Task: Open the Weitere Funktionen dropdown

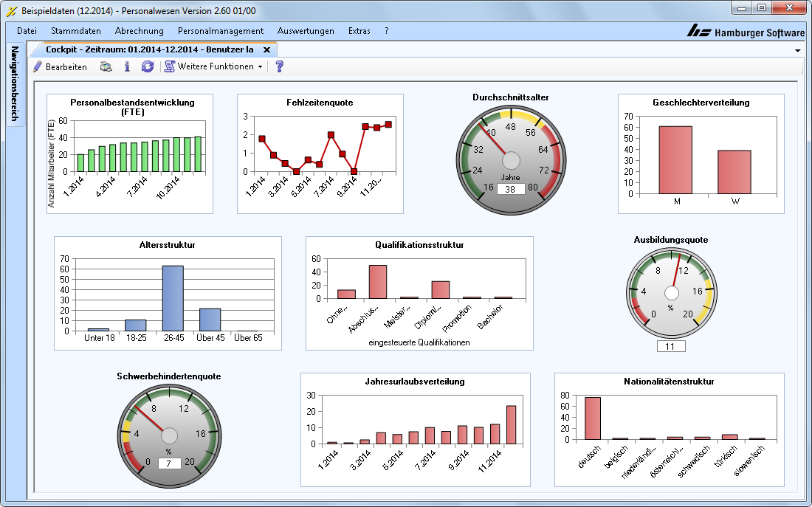Action: tap(213, 67)
